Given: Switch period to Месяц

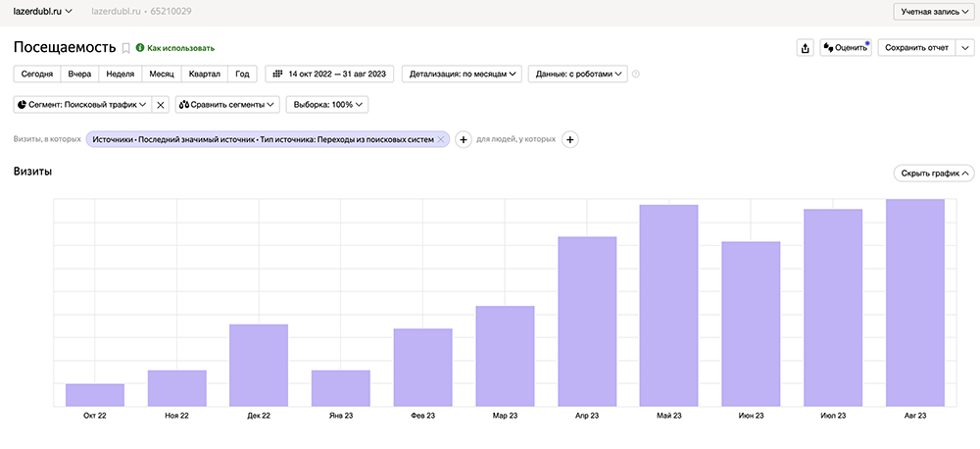Looking at the screenshot, I should tap(162, 74).
